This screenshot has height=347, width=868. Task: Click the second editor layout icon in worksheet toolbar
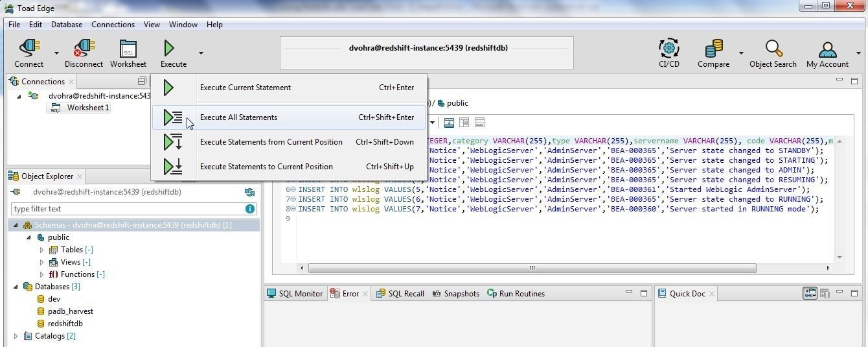point(464,123)
